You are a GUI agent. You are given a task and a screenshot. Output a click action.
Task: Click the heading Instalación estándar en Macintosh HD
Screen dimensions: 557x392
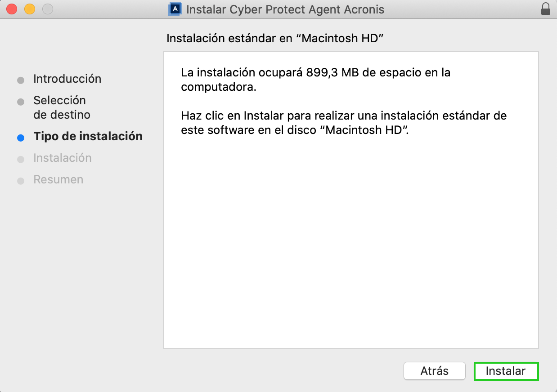click(275, 38)
